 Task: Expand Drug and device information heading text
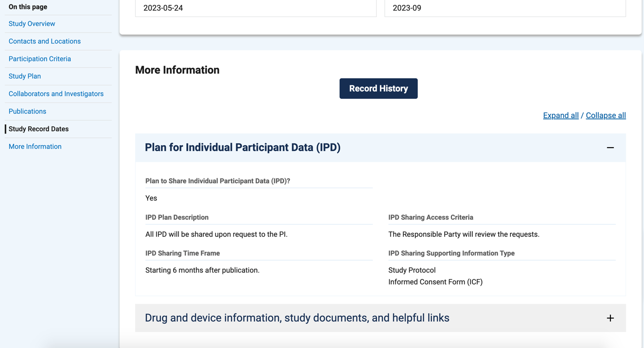(x=297, y=318)
